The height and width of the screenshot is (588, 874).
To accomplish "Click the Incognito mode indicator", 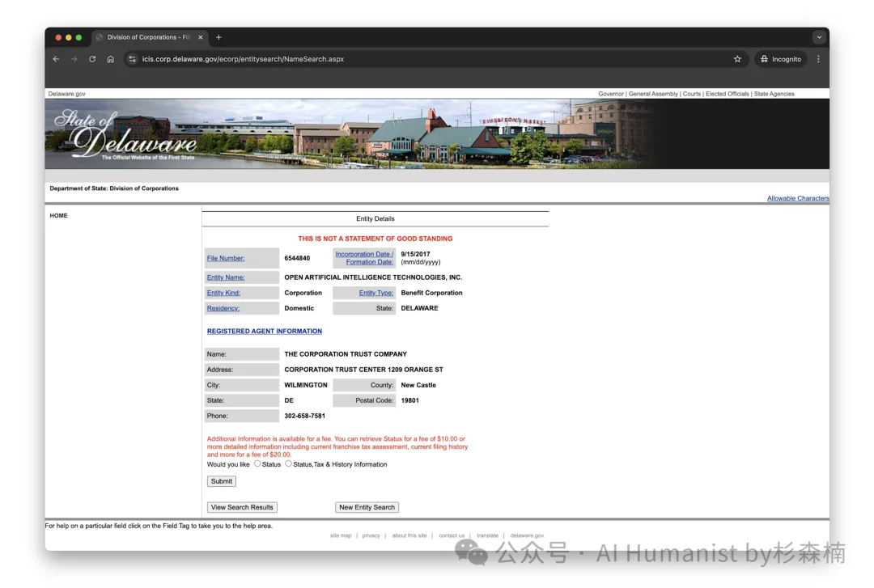I will (x=779, y=59).
